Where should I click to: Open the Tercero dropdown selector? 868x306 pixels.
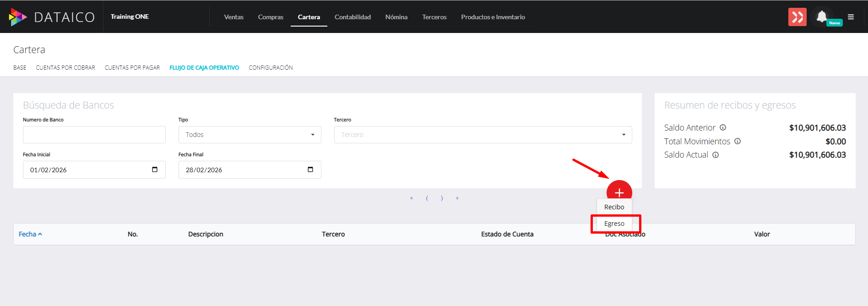coord(483,135)
